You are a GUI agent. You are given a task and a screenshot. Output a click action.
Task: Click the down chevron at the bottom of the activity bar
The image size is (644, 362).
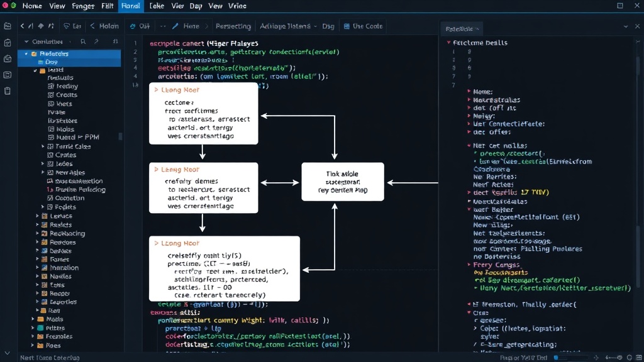7,353
